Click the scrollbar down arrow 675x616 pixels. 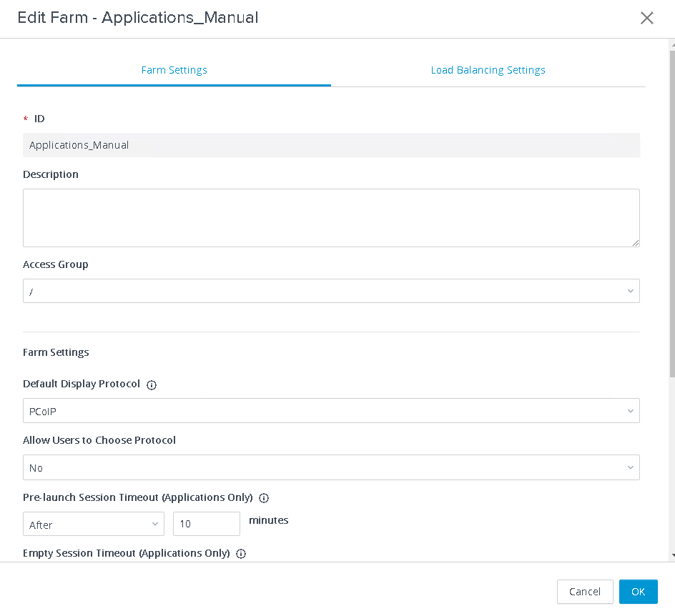pyautogui.click(x=672, y=556)
